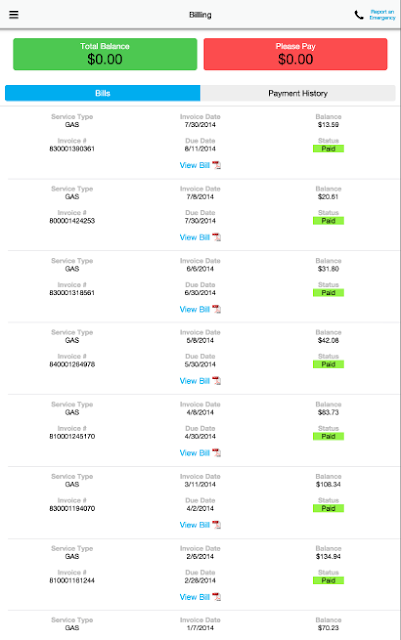Screen dimensions: 401x640
Task: Switch to the Payment History tab
Action: click(x=298, y=93)
